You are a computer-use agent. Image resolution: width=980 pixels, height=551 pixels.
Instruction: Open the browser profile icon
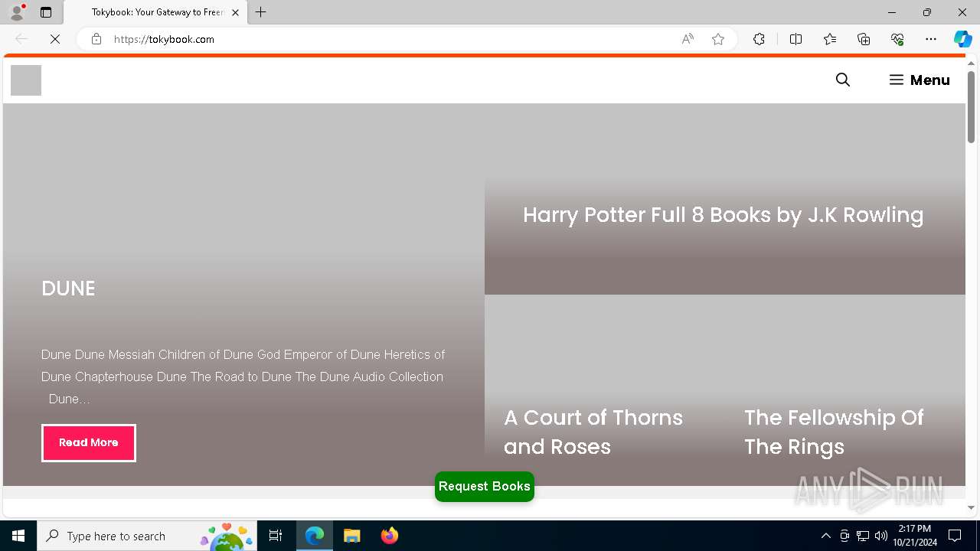pyautogui.click(x=17, y=12)
